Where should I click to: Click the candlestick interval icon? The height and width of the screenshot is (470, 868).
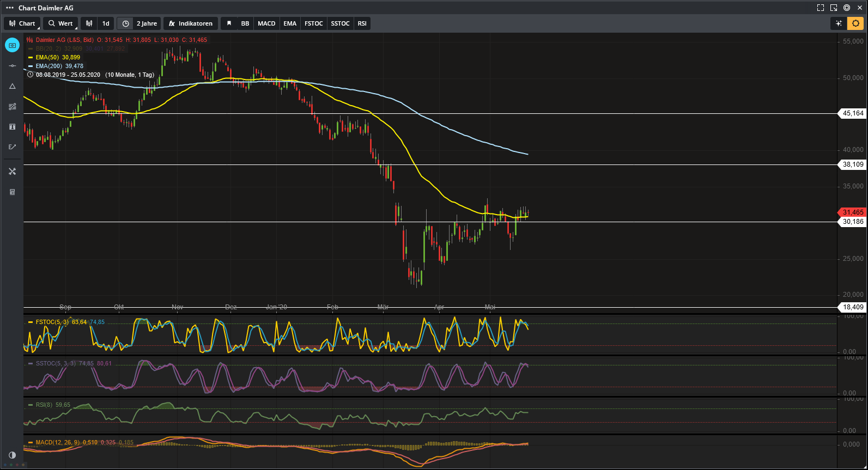pos(89,23)
